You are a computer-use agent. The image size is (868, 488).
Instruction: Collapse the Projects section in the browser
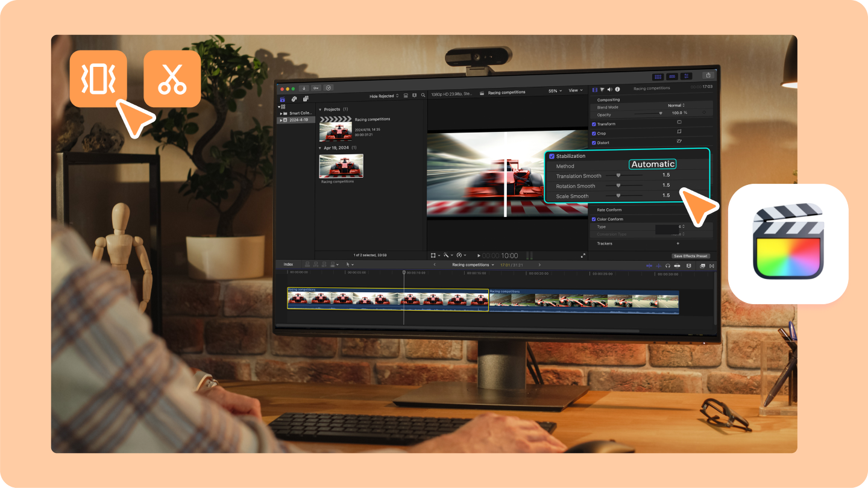(x=320, y=109)
